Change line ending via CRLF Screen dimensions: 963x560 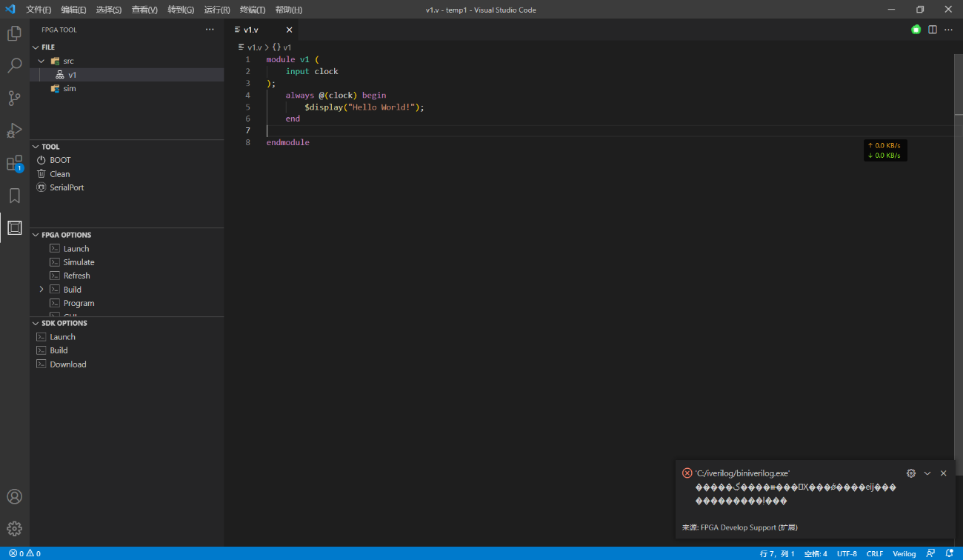click(x=875, y=553)
